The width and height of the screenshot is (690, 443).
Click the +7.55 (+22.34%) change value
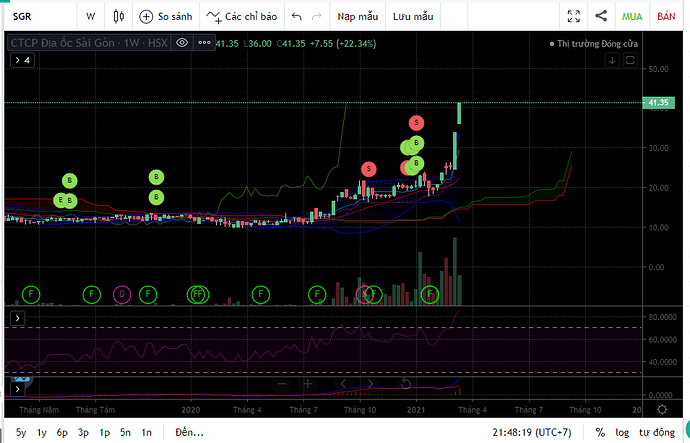(x=343, y=44)
